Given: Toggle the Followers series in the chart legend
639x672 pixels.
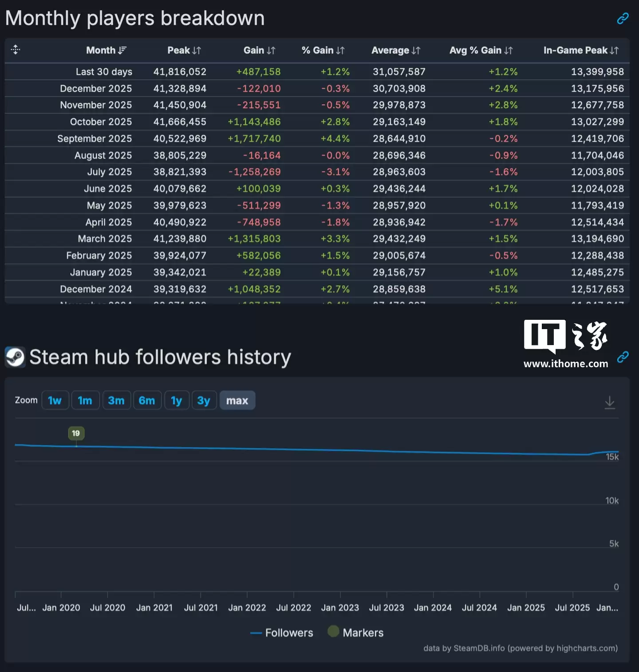Looking at the screenshot, I should click(281, 632).
